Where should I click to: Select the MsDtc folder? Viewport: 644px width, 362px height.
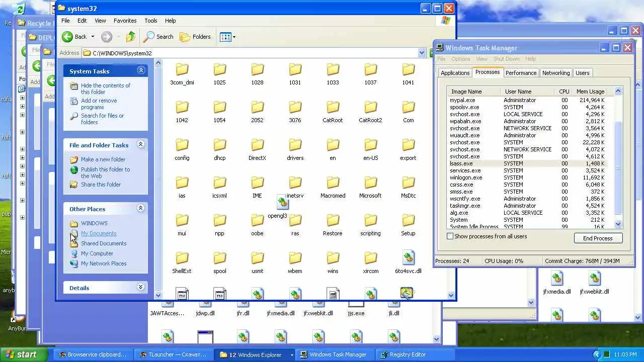pyautogui.click(x=408, y=187)
